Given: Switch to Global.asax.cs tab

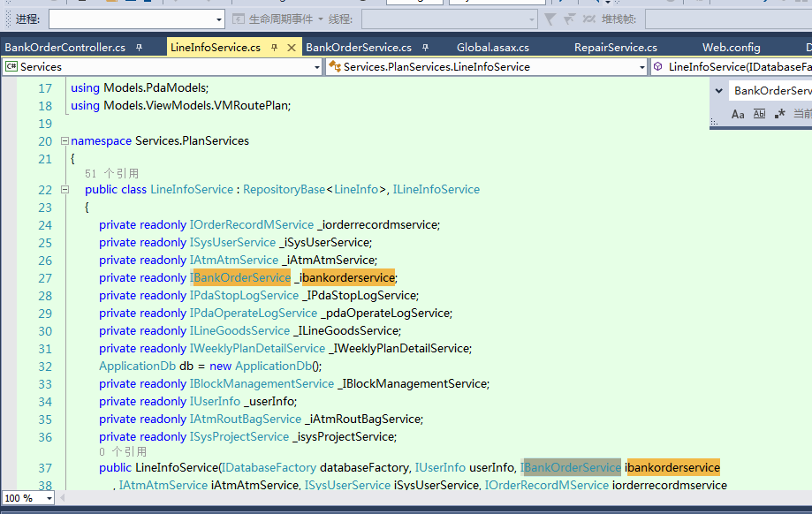Looking at the screenshot, I should (x=492, y=47).
